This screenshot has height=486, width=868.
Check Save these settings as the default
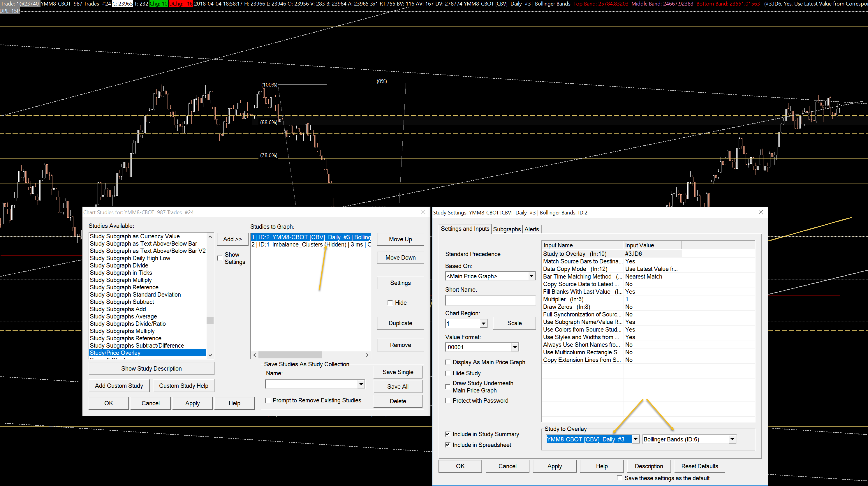619,478
